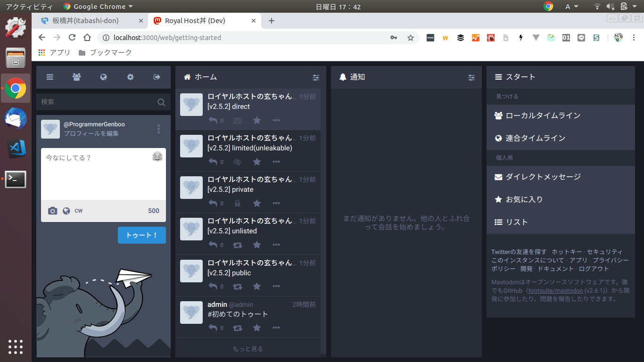Image resolution: width=644 pixels, height=362 pixels.
Task: Open preferences via the gear icon
Action: (x=130, y=77)
